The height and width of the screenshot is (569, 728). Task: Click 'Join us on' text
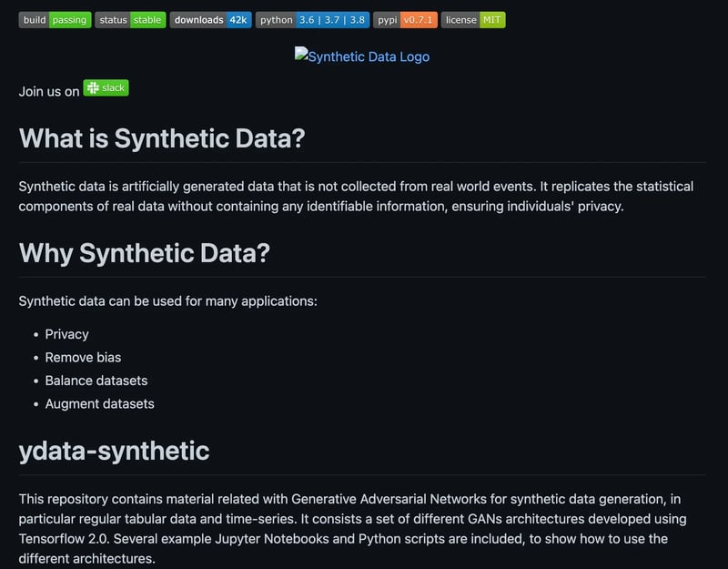coord(49,92)
